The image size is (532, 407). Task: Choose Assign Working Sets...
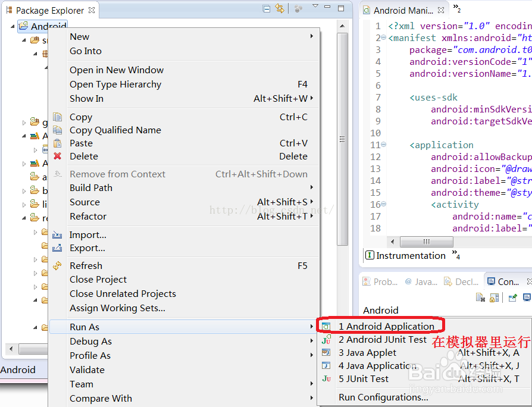tap(184, 308)
